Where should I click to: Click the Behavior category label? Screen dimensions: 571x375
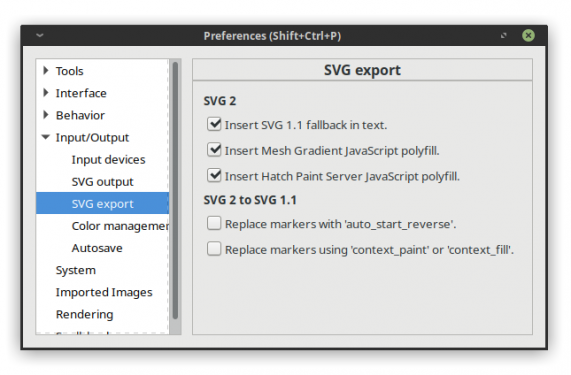pyautogui.click(x=80, y=115)
